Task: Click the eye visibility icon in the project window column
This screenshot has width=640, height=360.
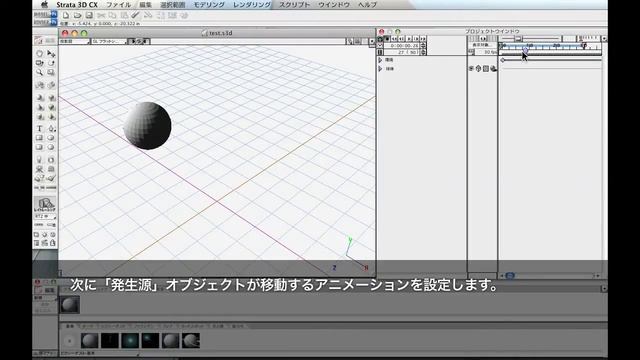Action: pyautogui.click(x=471, y=69)
